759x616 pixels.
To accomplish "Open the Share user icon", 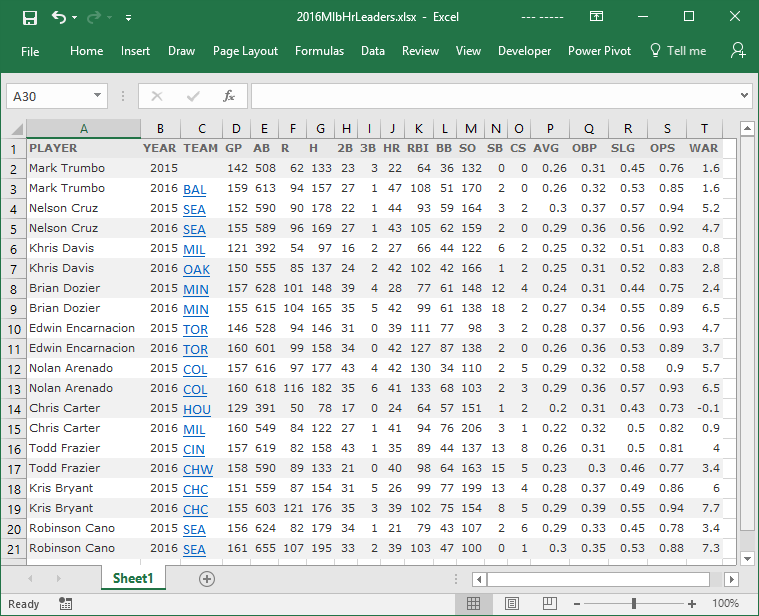I will pos(738,50).
